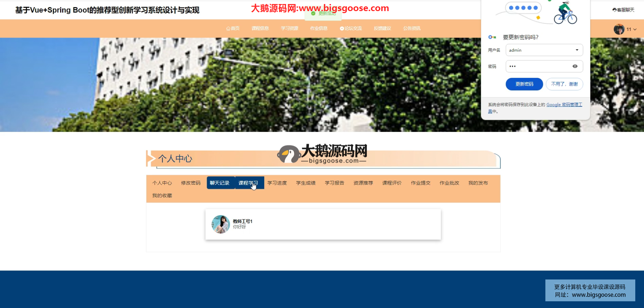
Task: Click the home icon in navigation bar
Action: point(228,29)
